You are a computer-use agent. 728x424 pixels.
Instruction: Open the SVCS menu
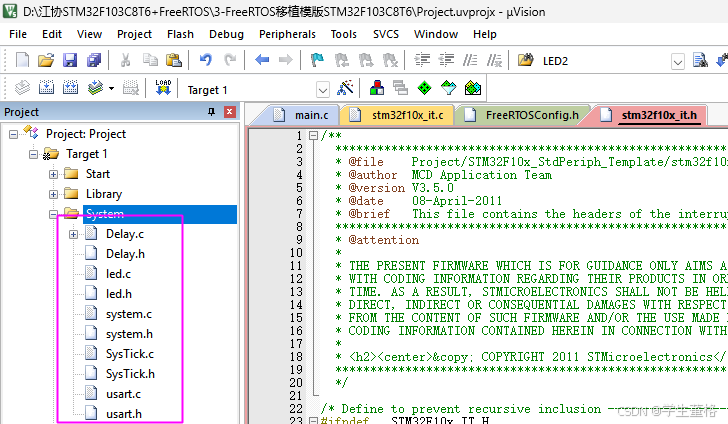pos(386,34)
